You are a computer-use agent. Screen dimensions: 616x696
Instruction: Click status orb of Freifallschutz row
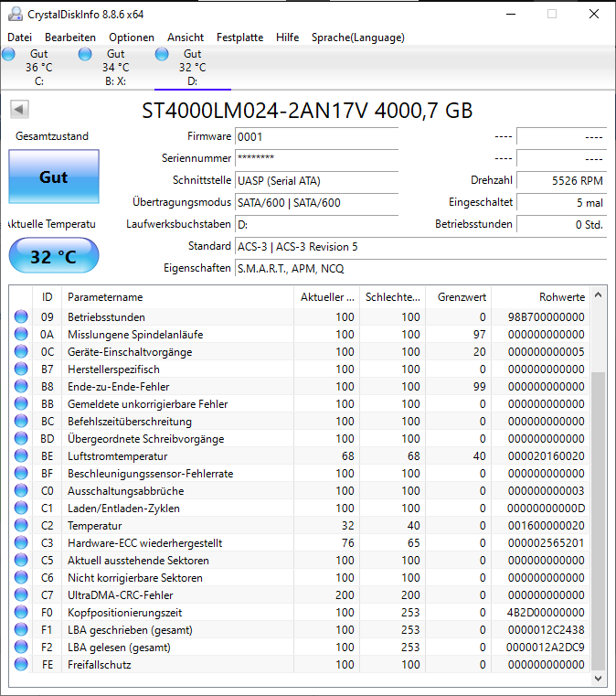coord(21,664)
